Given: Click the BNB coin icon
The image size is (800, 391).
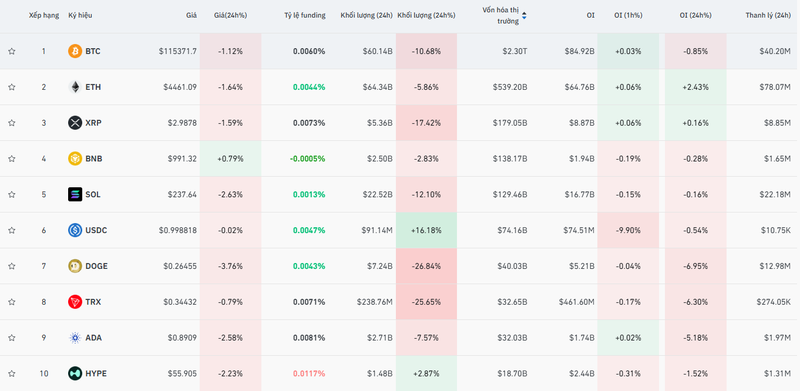Looking at the screenshot, I should point(75,159).
